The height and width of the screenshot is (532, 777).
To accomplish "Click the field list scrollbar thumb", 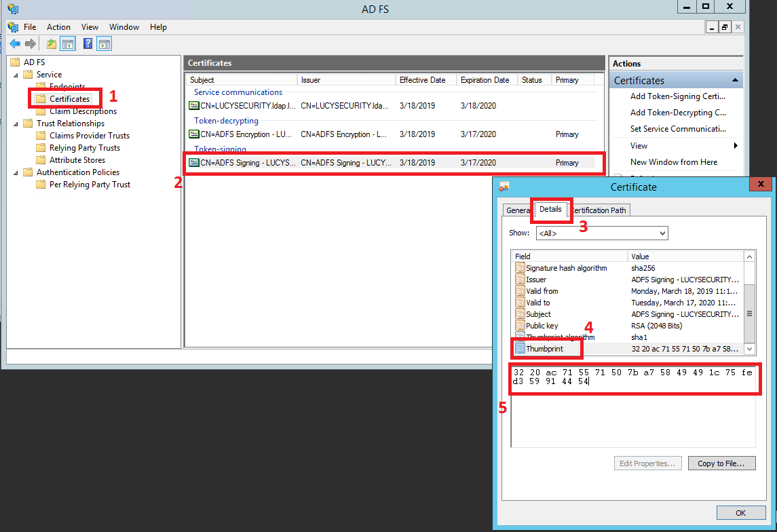I will click(x=749, y=313).
